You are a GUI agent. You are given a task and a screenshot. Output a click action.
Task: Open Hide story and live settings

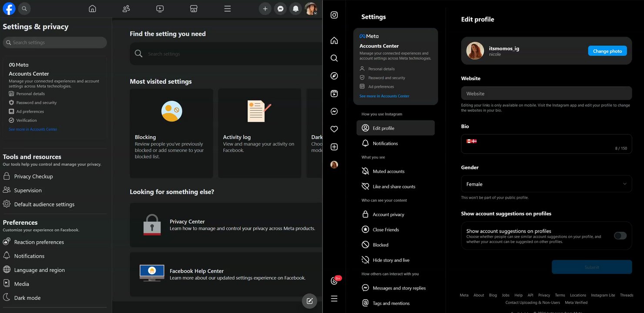(x=396, y=260)
